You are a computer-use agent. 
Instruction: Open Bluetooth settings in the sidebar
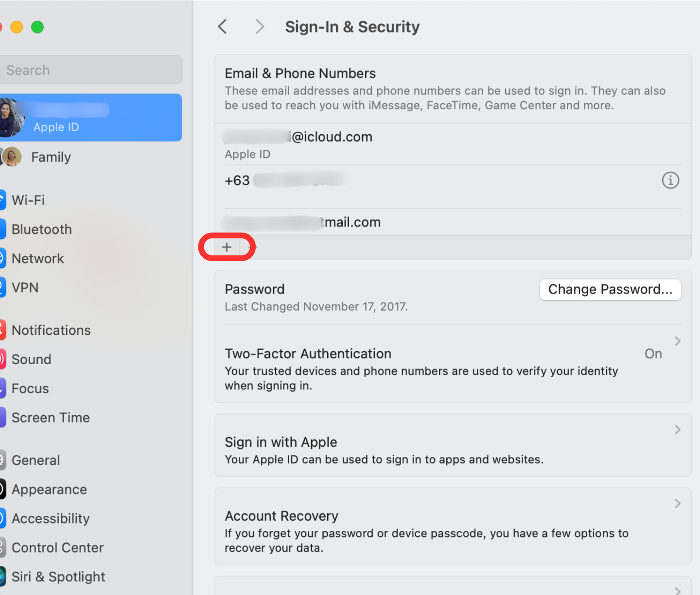click(x=41, y=229)
